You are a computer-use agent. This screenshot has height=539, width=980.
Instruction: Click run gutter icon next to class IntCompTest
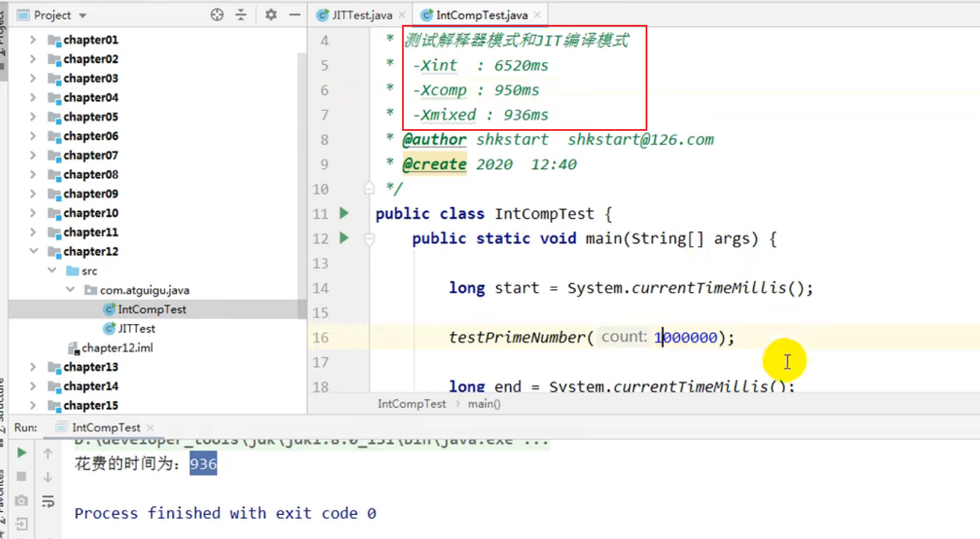[344, 213]
